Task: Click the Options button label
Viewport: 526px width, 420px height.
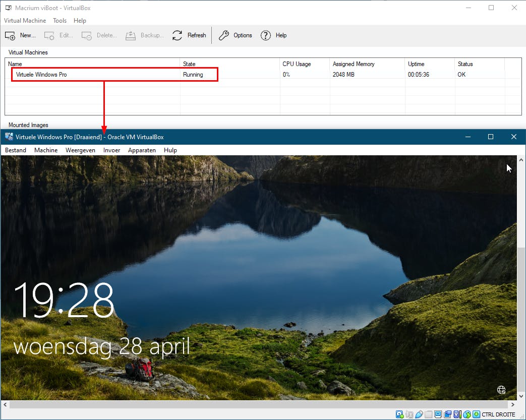Action: pos(243,35)
